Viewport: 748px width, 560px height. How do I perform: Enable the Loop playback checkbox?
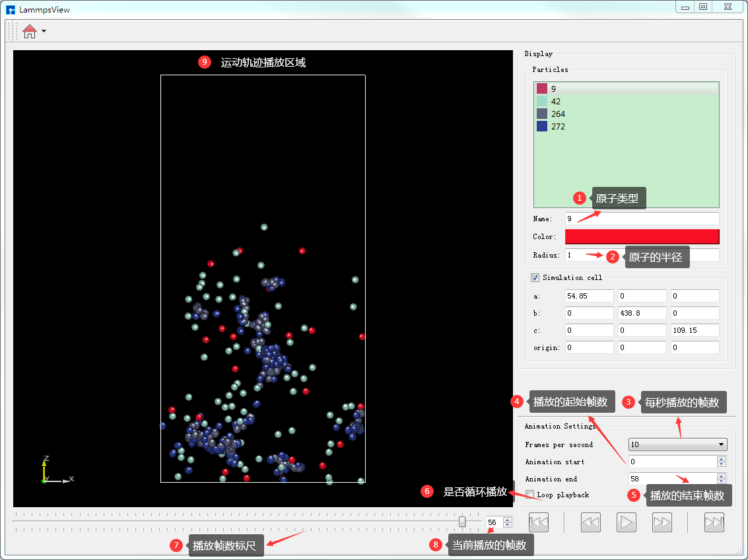coord(530,495)
